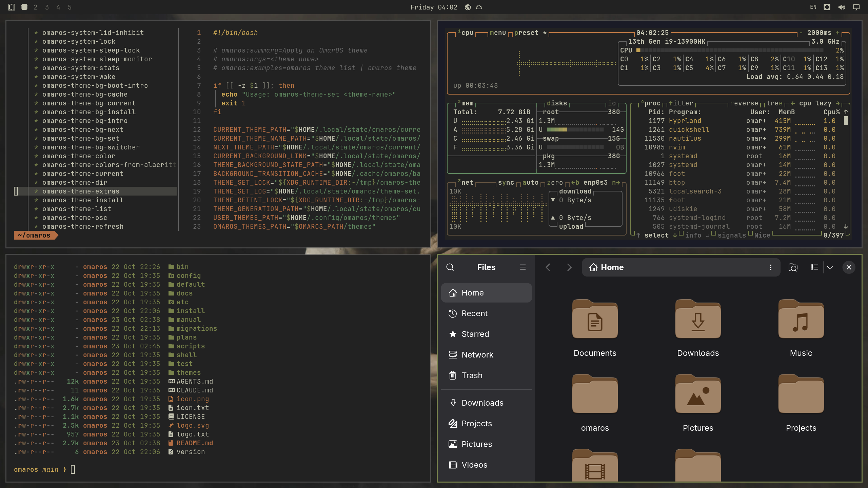
Task: Switch to next network interface in btop
Action: (x=616, y=182)
